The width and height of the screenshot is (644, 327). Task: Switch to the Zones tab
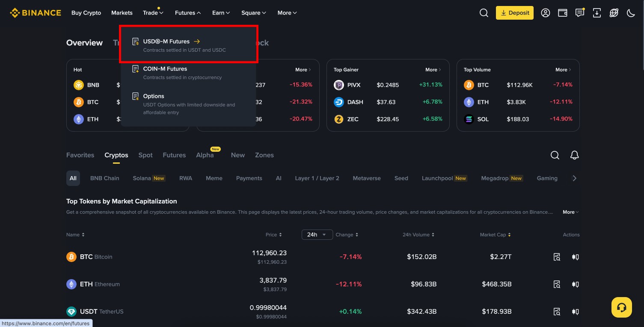pyautogui.click(x=264, y=155)
